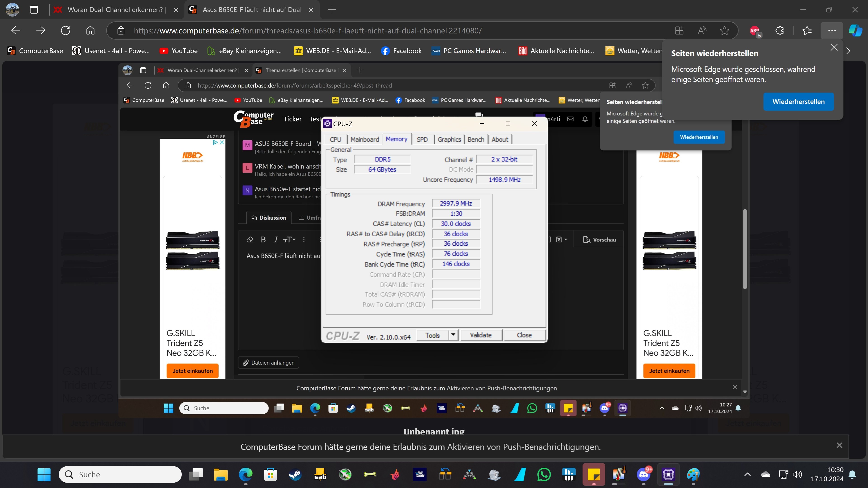This screenshot has width=868, height=488.
Task: Open the YouTube bookmark
Action: (x=179, y=51)
